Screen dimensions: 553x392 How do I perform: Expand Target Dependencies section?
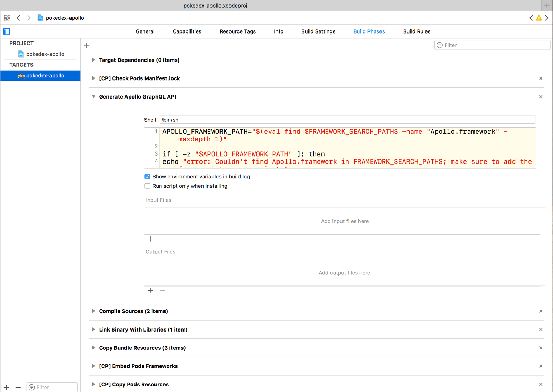click(93, 60)
